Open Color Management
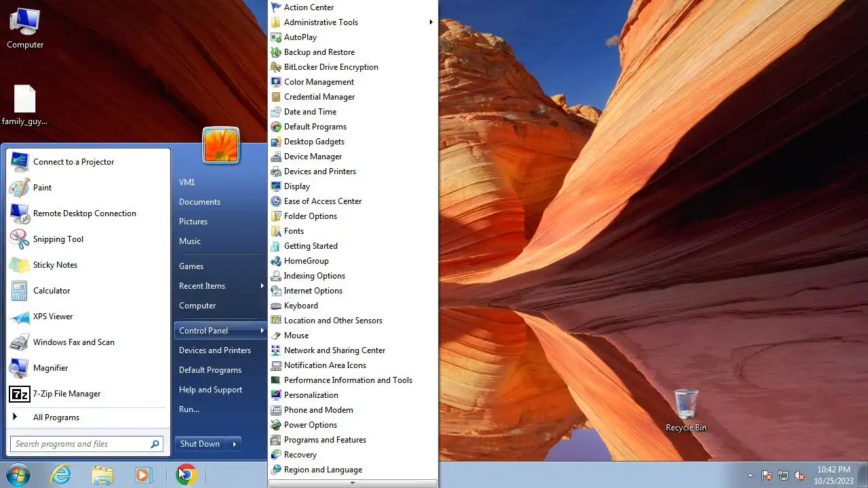This screenshot has height=488, width=868. coord(353,82)
